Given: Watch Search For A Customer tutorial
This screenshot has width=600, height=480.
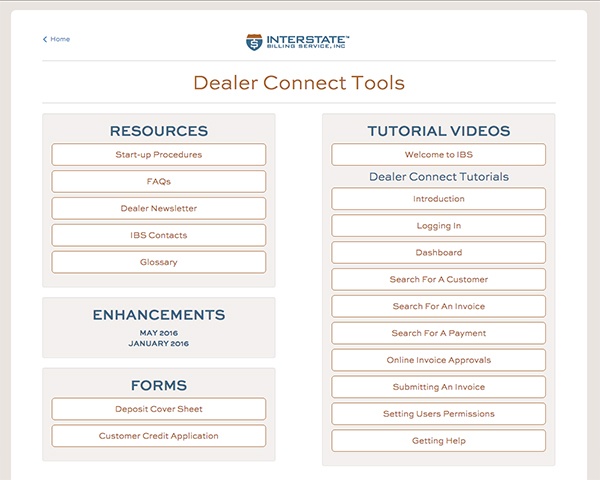Looking at the screenshot, I should pos(439,279).
